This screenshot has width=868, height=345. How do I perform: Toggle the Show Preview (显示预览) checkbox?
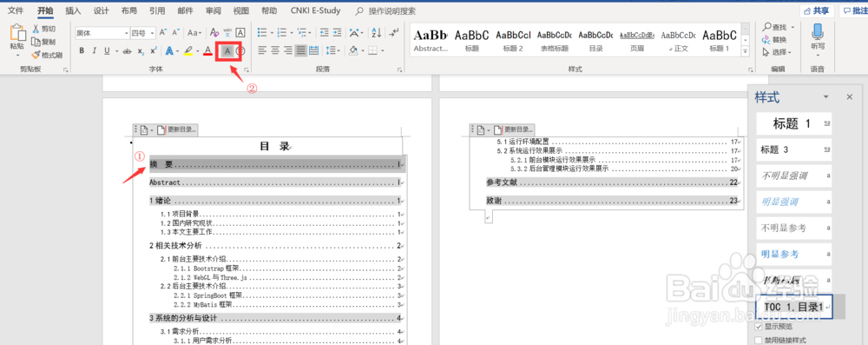[759, 326]
